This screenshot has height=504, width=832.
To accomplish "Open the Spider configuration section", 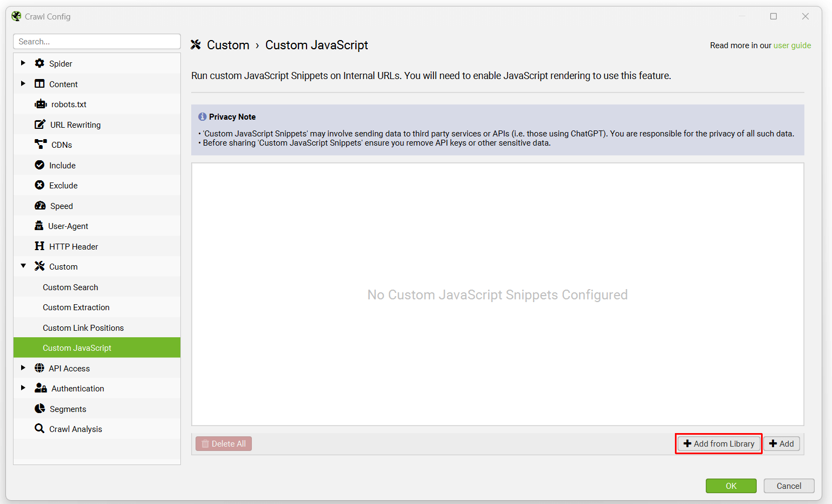I will click(97, 63).
